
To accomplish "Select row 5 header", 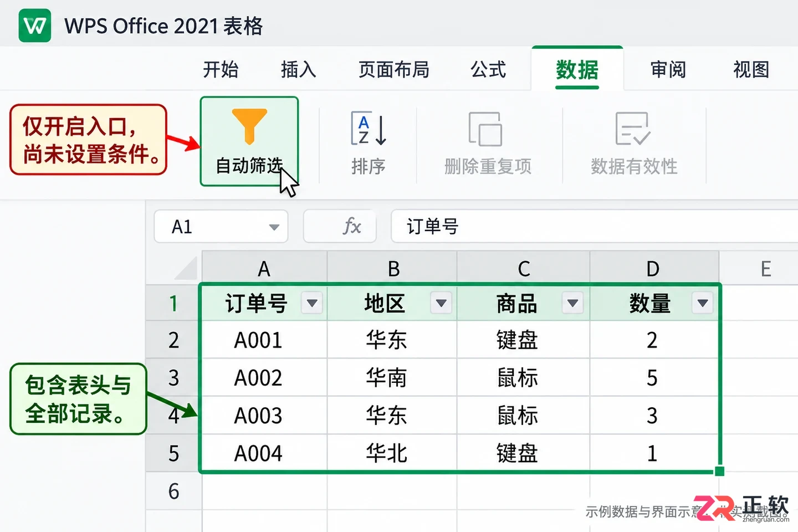I will pos(173,453).
